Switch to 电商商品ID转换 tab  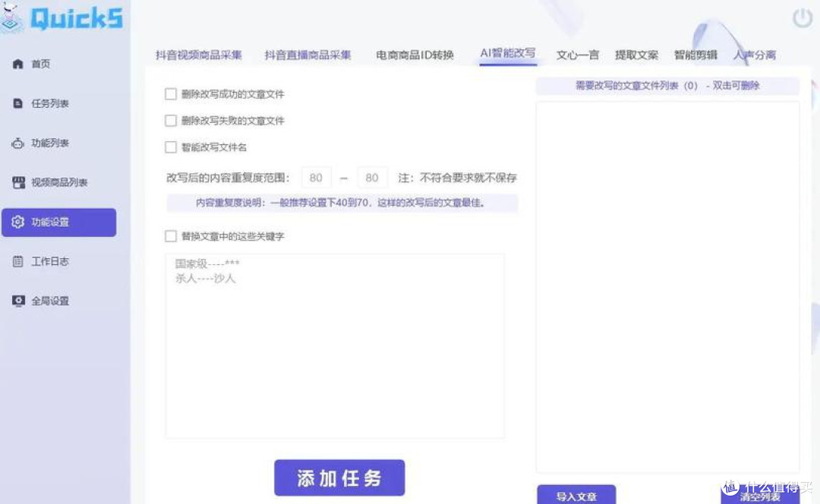pos(415,55)
